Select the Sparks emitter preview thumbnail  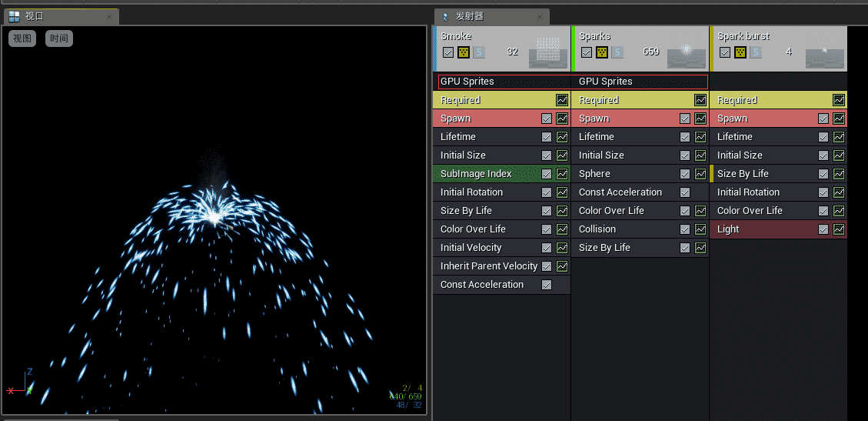(x=686, y=55)
